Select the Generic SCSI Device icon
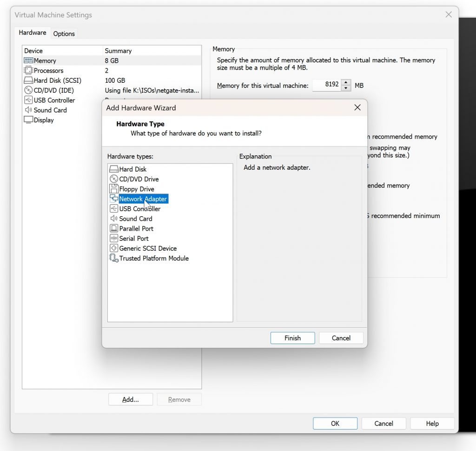This screenshot has width=476, height=451. (113, 248)
